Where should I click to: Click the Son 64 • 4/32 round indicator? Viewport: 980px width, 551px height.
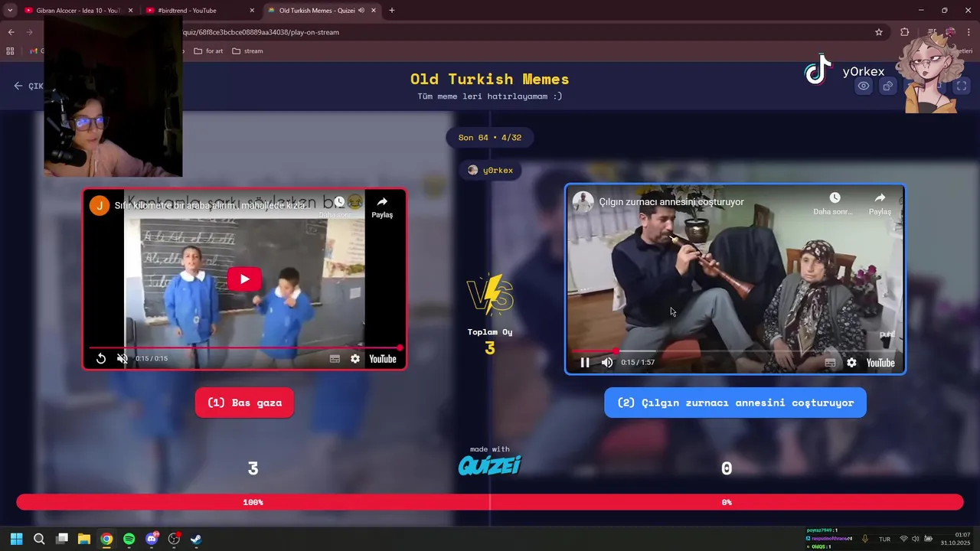point(490,138)
